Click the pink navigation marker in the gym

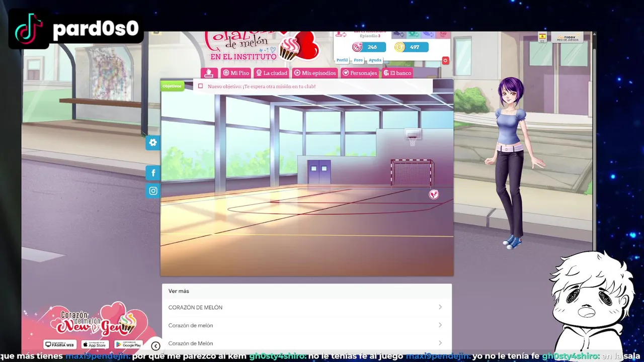pyautogui.click(x=434, y=194)
